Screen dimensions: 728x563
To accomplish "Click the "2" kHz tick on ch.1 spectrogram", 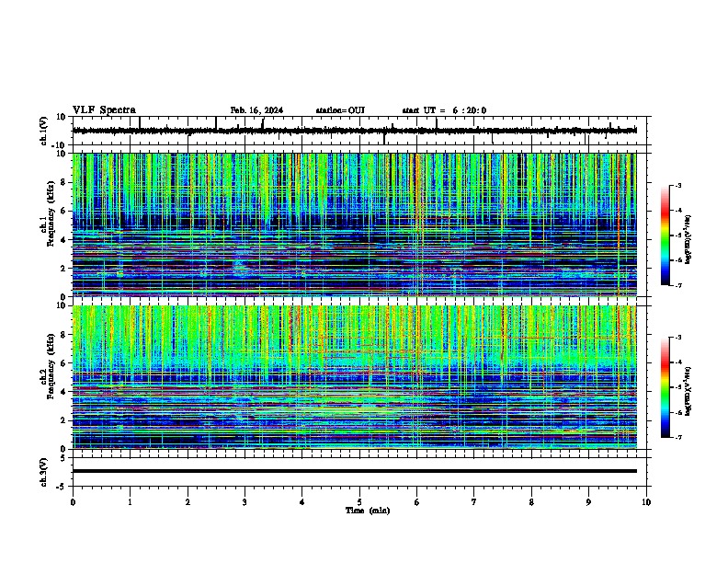I will coord(63,269).
